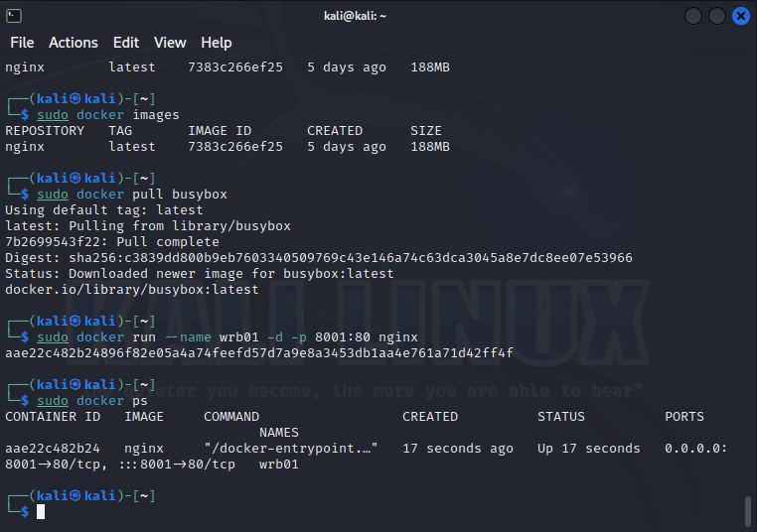Click the 'sudo docker ps' command
The image size is (757, 532).
92,401
